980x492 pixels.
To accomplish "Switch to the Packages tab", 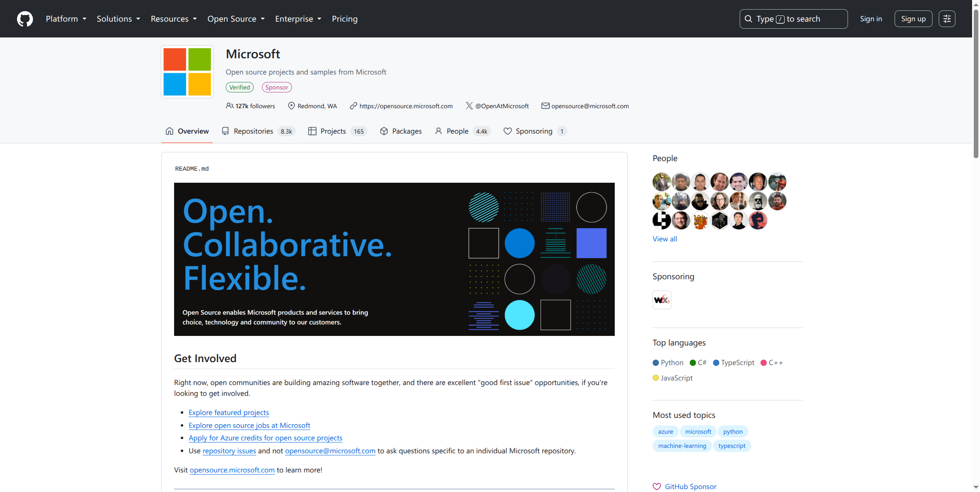I will tap(401, 131).
